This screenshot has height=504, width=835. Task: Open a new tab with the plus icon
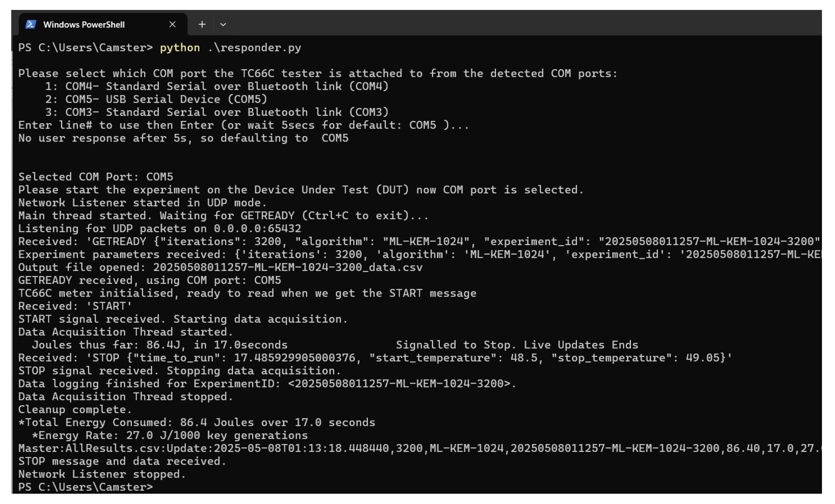(x=202, y=24)
